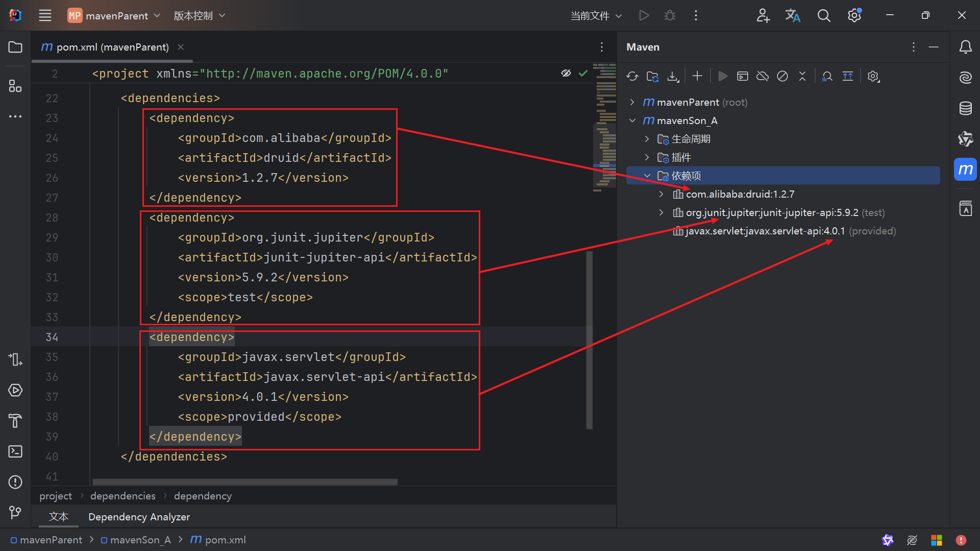Open 当前文件 run configuration dropdown
980x551 pixels.
coord(596,15)
